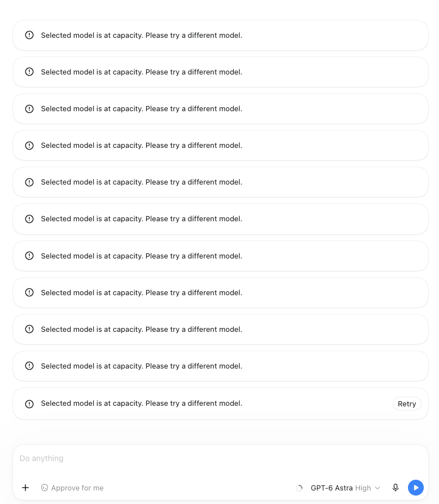Click the fourth error message text
This screenshot has height=504, width=439.
[x=142, y=145]
